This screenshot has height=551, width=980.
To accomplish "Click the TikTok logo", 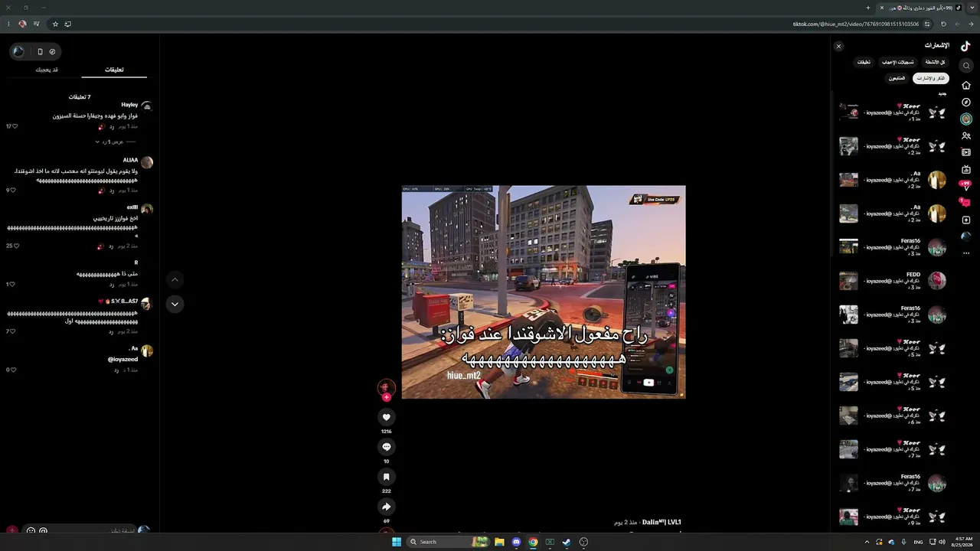I will [x=965, y=46].
